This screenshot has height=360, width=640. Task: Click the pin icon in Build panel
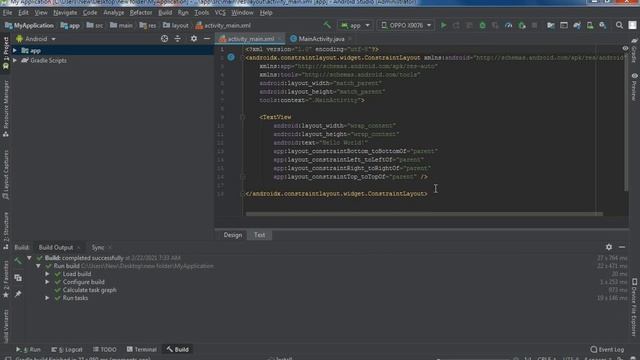tap(18, 294)
